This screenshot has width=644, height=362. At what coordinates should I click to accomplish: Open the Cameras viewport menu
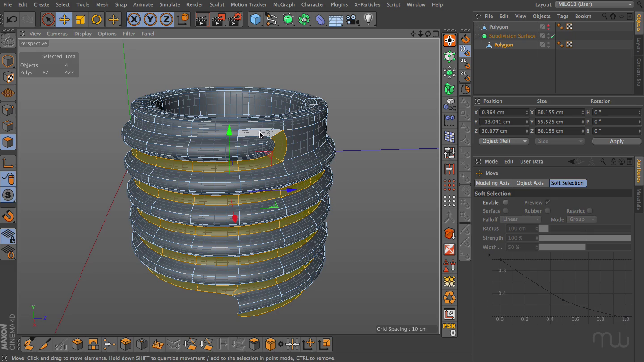[x=57, y=34]
